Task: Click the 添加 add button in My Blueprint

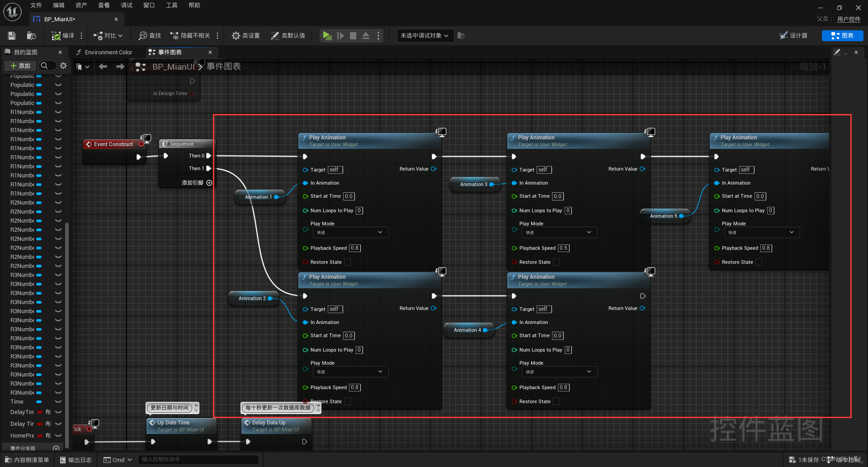Action: pos(20,66)
